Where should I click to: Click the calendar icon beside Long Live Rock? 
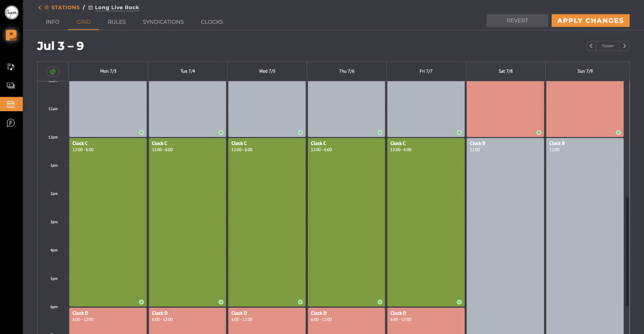(x=90, y=8)
